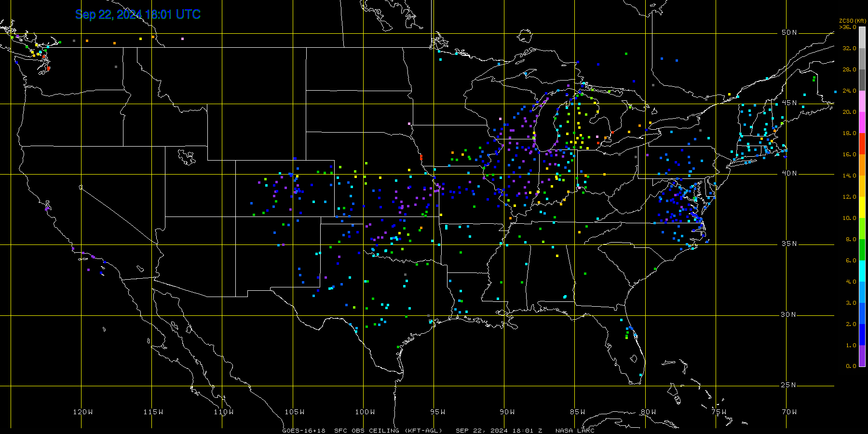Click the 35N latitude label
Viewport: 868px width, 434px height.
(x=789, y=244)
